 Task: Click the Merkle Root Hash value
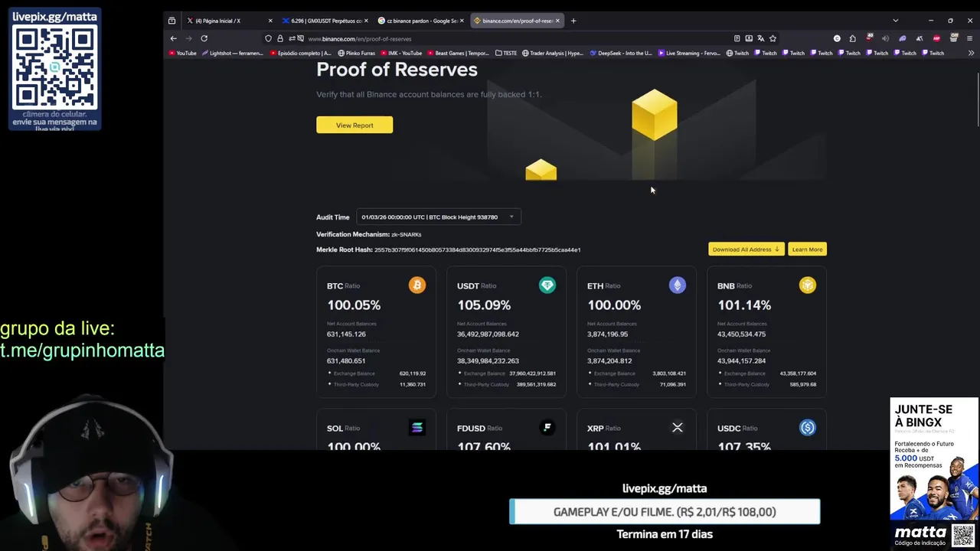tap(477, 250)
